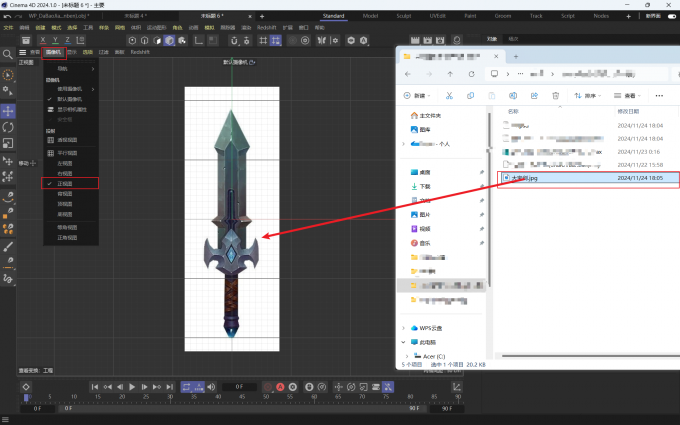This screenshot has height=425, width=680.
Task: Select the Scale tool in left toolbar
Action: pos(8,143)
